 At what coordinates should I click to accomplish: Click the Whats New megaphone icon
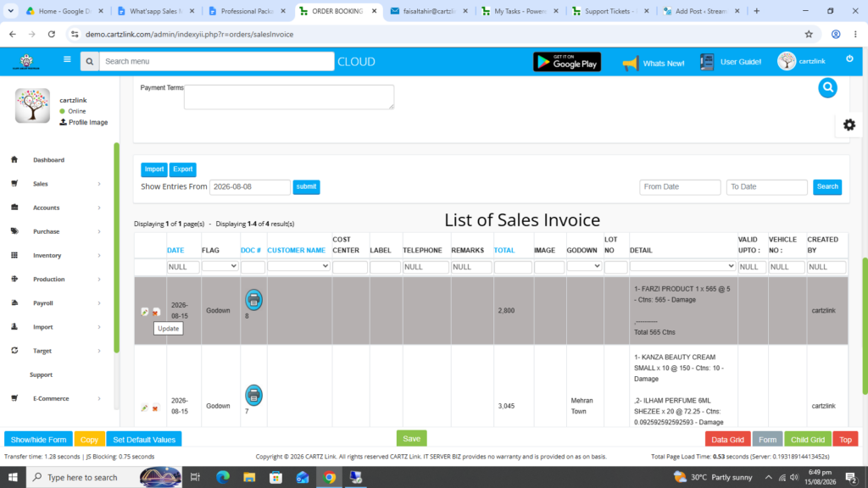coord(630,63)
